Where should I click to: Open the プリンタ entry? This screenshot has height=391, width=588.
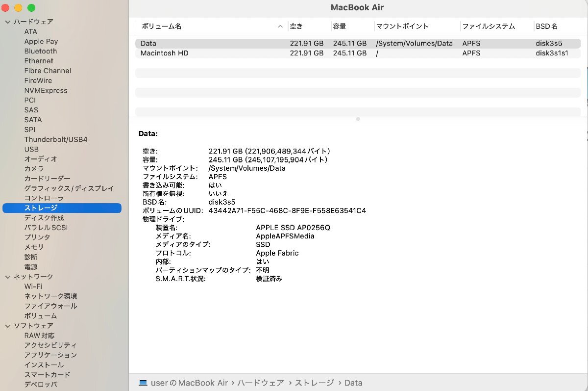(37, 237)
